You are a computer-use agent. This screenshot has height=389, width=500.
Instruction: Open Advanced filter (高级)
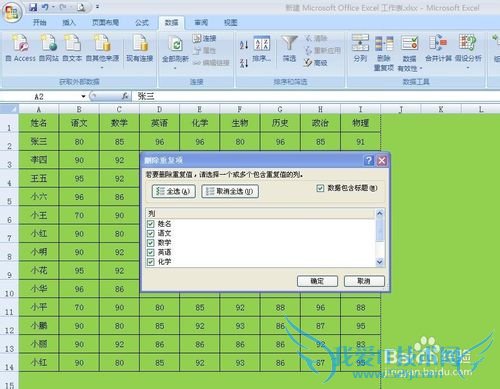click(315, 62)
